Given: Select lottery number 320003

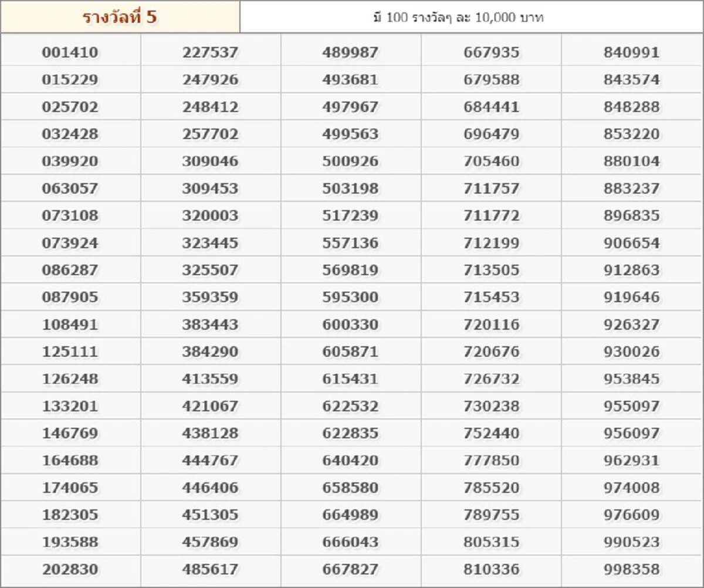Looking at the screenshot, I should 211,215.
